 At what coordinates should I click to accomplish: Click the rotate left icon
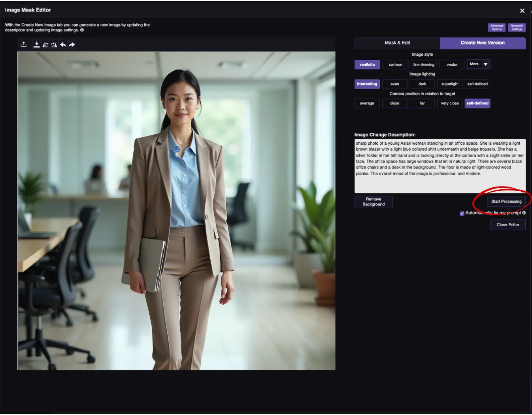[x=45, y=44]
